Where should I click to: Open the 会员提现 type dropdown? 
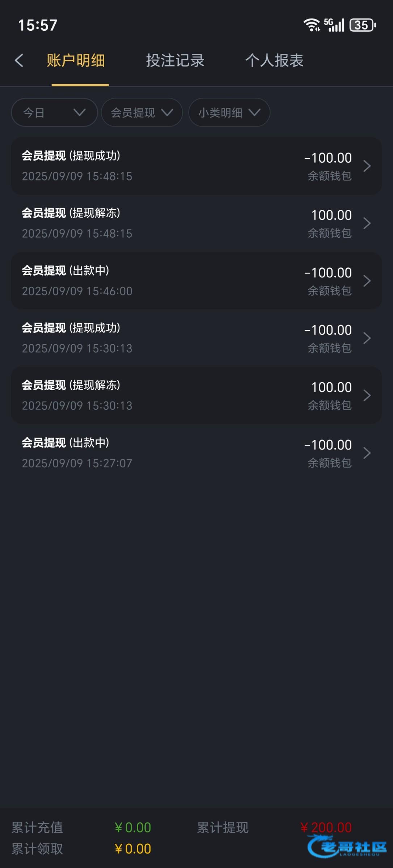[141, 112]
